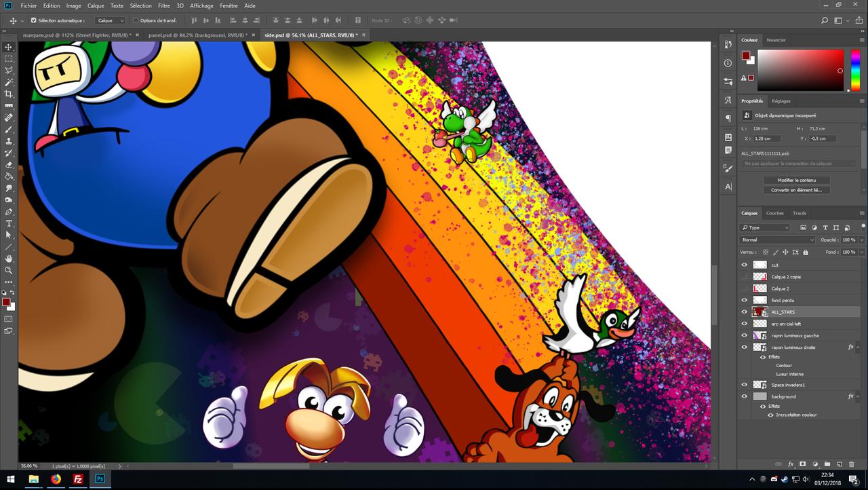Click the zoom percentage field in status bar
The width and height of the screenshot is (868, 490).
(29, 466)
